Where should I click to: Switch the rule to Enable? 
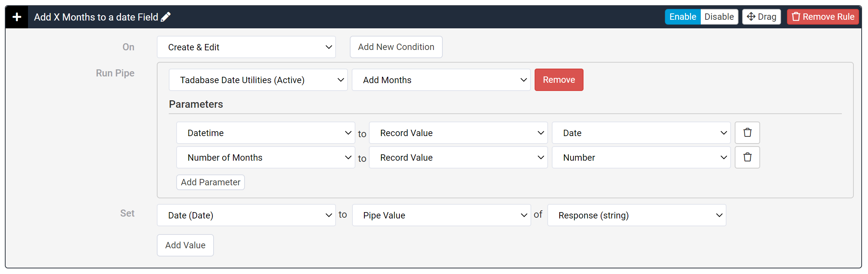pyautogui.click(x=682, y=17)
